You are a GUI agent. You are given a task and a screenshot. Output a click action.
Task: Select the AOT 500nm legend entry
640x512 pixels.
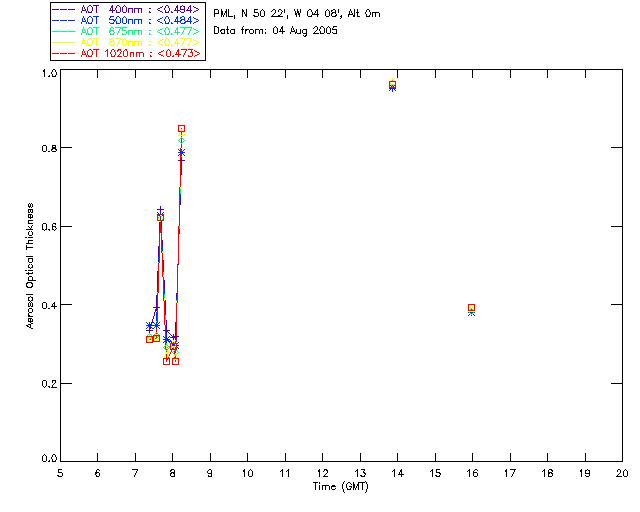click(x=126, y=20)
